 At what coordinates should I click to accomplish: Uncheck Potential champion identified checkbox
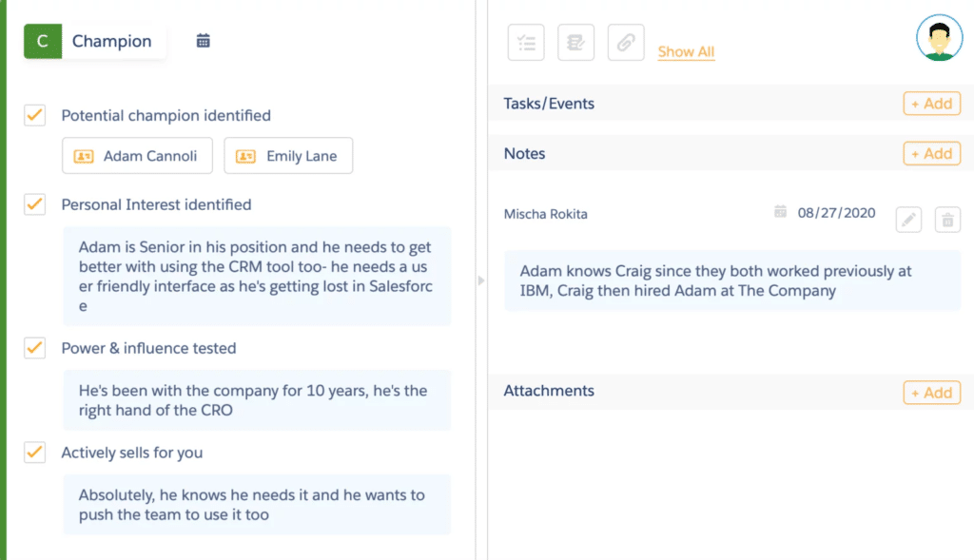pos(35,115)
